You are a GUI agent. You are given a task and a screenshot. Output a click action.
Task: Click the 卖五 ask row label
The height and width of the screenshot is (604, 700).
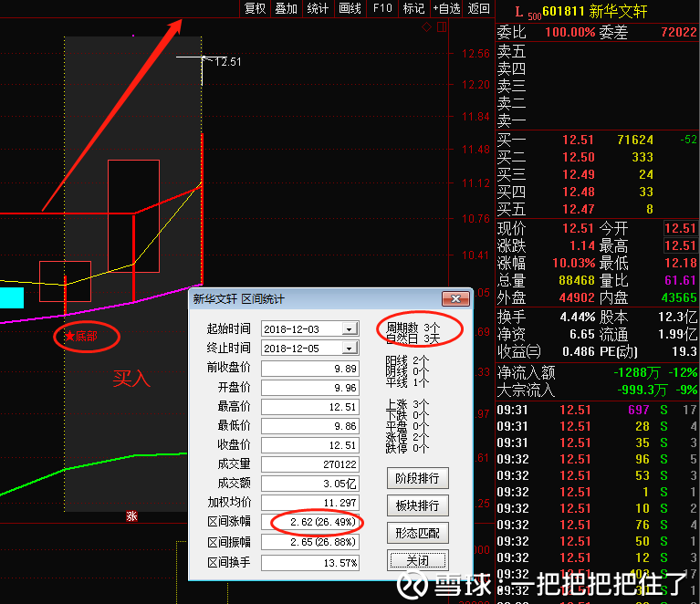512,51
